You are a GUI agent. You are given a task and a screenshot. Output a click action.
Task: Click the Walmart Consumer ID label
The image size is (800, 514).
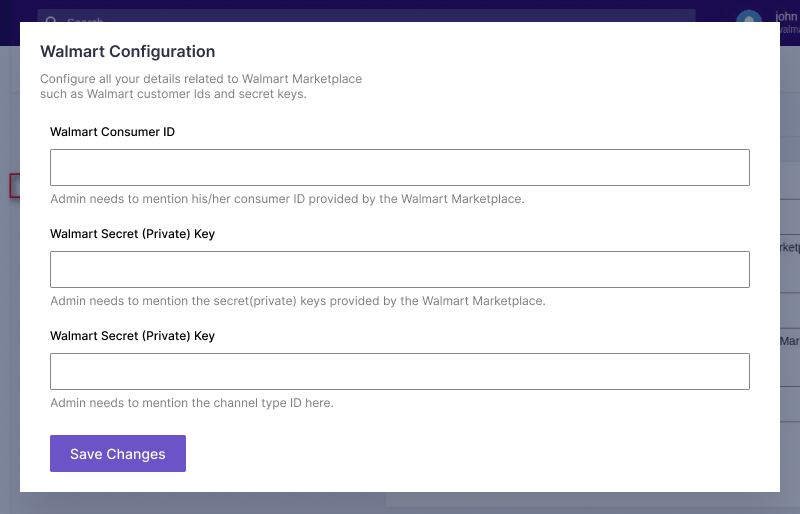coord(112,132)
